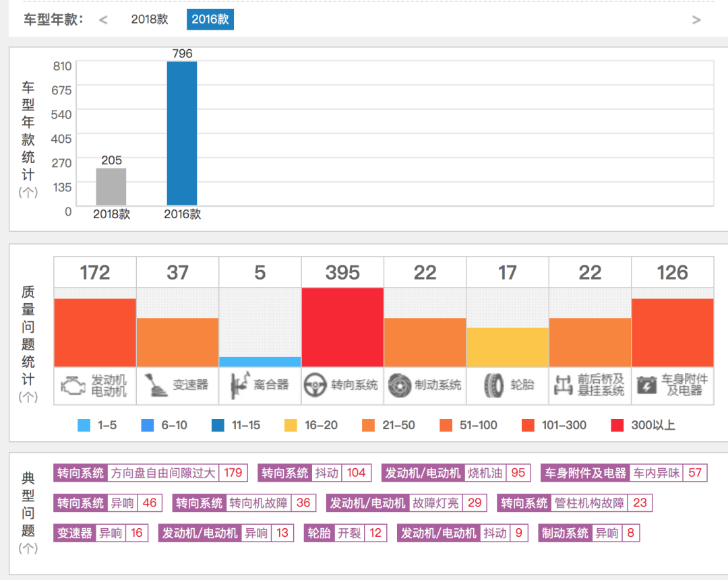
Task: Open 发动机/电动机 异响 13 tag
Action: coord(226,533)
